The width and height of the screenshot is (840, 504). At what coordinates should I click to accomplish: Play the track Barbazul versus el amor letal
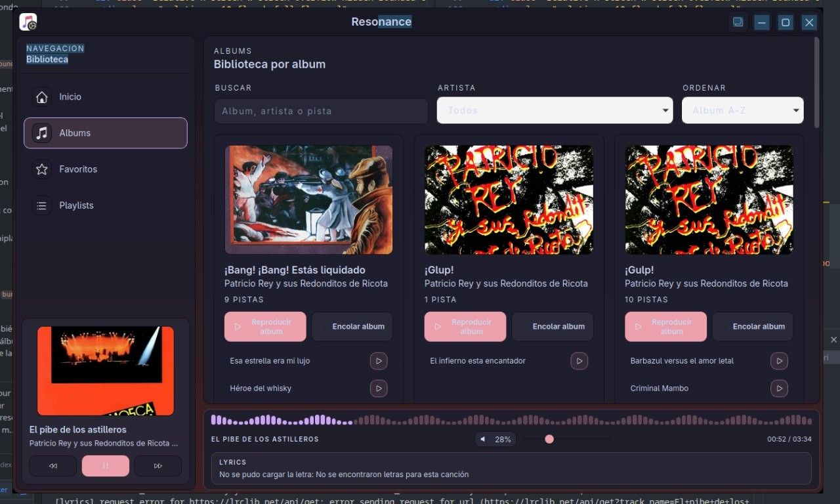(779, 361)
